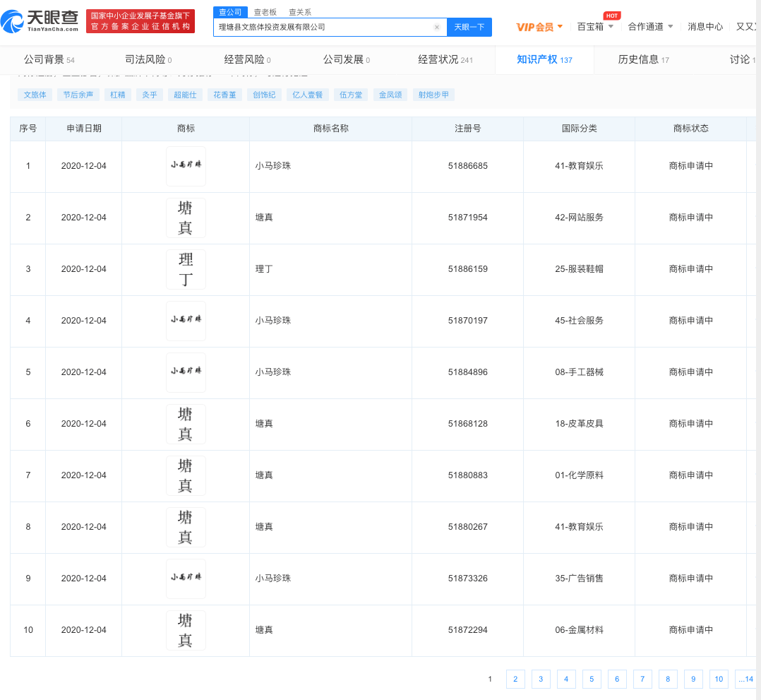Open the 理丁 trademark image in row 3
Viewport: 761px width, 700px height.
coord(186,269)
